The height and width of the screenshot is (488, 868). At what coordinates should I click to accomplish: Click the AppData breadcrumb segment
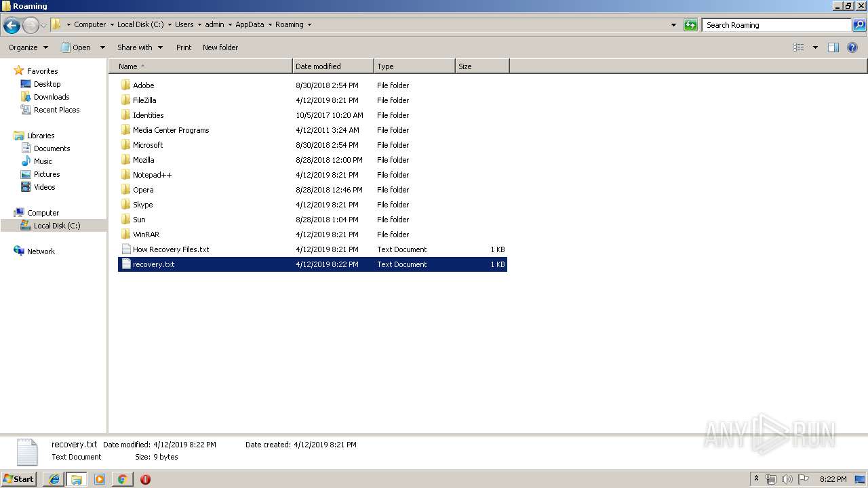tap(250, 24)
